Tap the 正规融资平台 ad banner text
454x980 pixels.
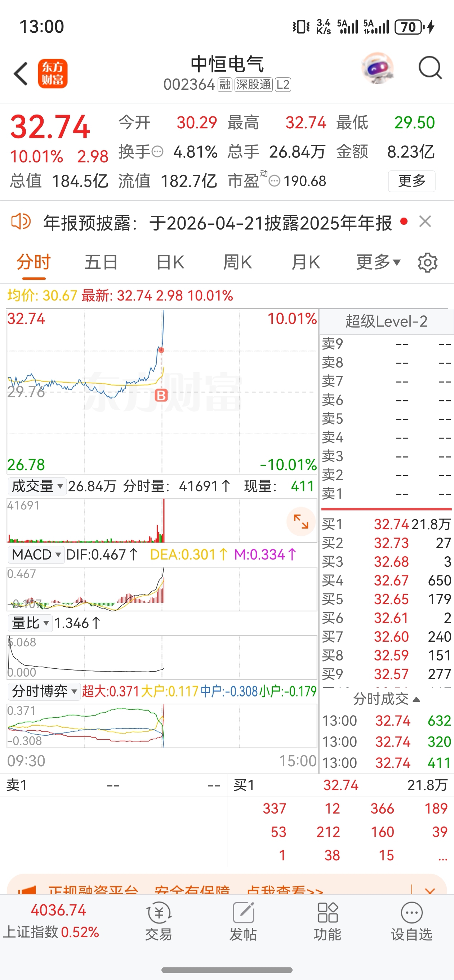tap(186, 890)
